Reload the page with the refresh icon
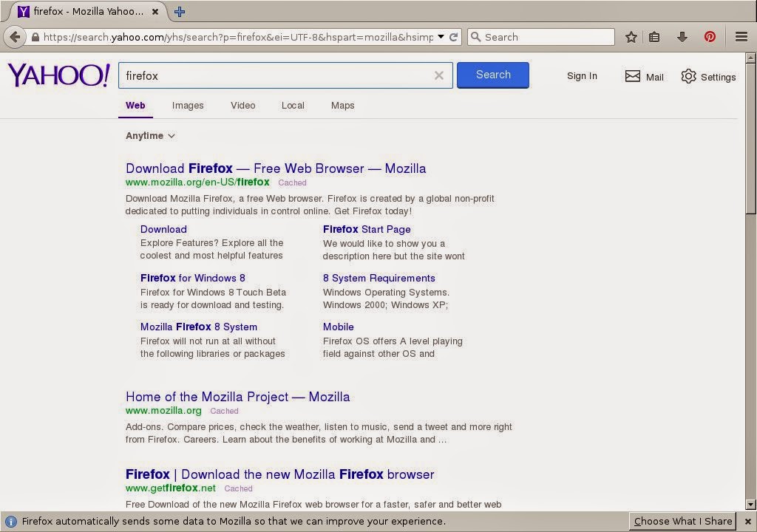Viewport: 757px width, 532px height. 453,37
